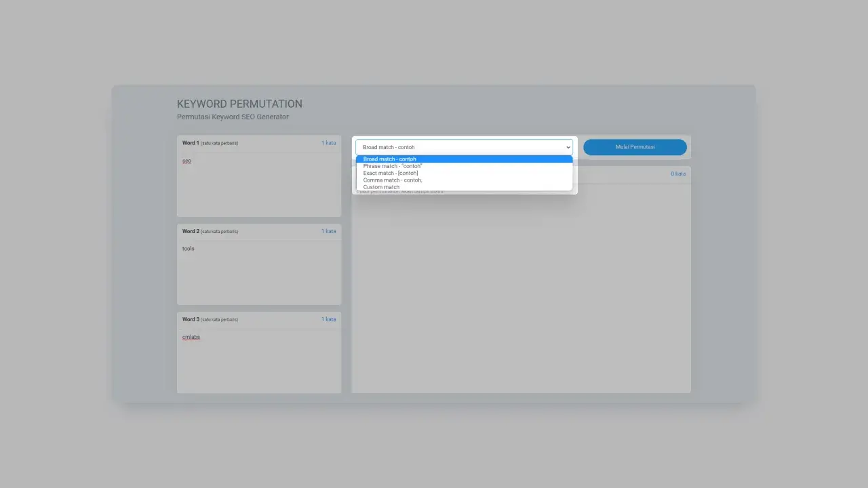This screenshot has width=868, height=488.
Task: Pick the Exact match option
Action: coord(391,173)
